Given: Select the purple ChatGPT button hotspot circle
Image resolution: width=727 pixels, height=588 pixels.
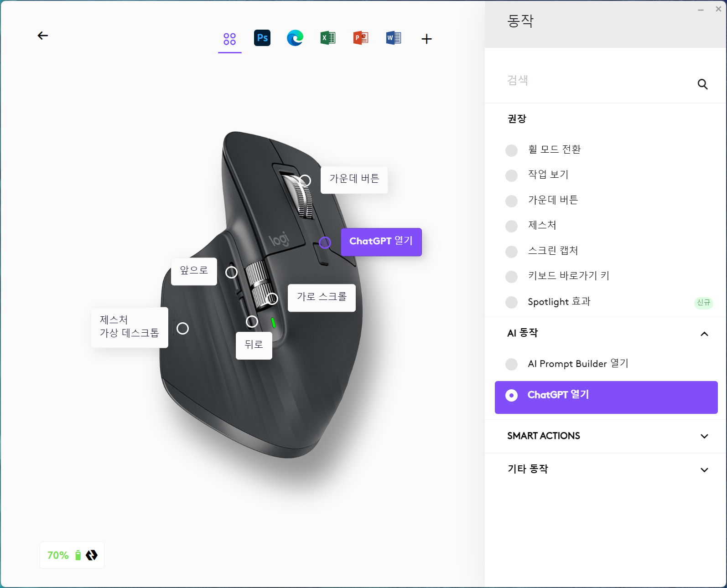Looking at the screenshot, I should click(x=325, y=242).
